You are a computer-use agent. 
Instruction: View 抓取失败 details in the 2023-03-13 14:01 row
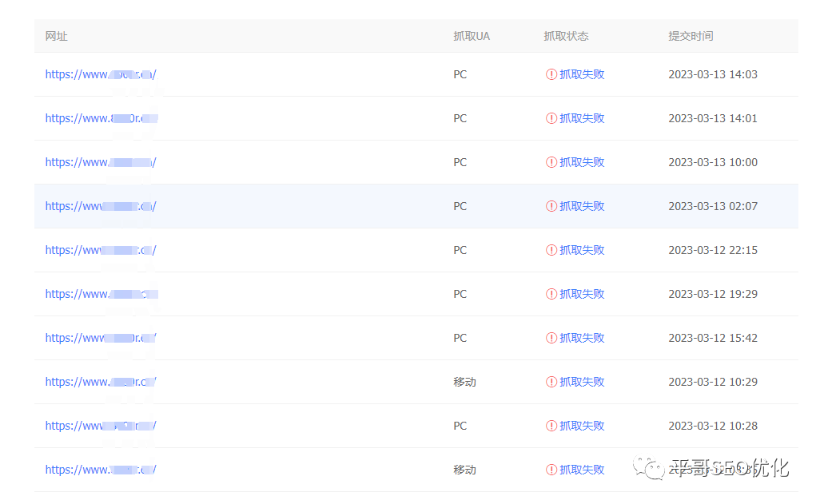(x=582, y=118)
